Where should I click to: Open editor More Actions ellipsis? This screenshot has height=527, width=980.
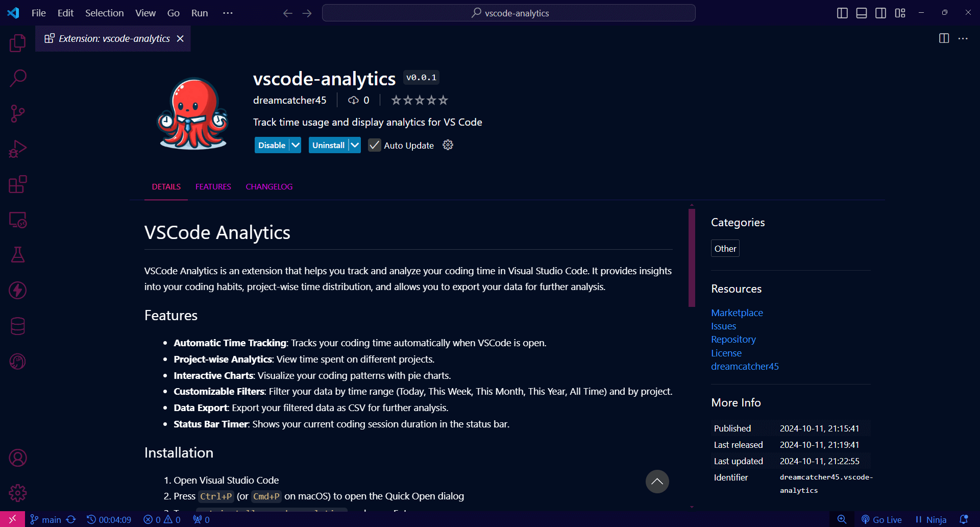tap(963, 39)
